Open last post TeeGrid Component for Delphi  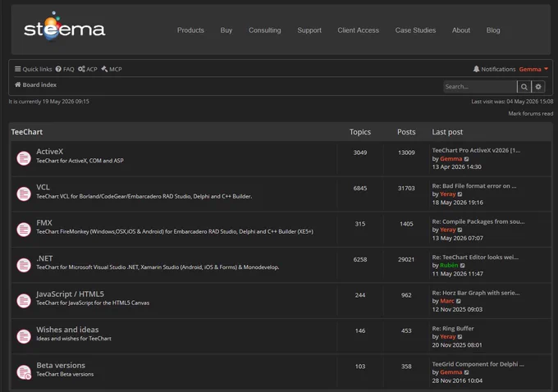coord(478,364)
